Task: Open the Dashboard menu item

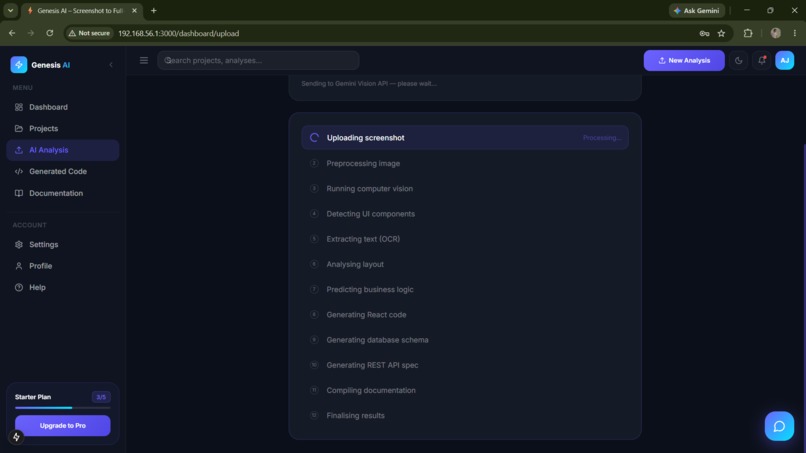Action: 63,107
